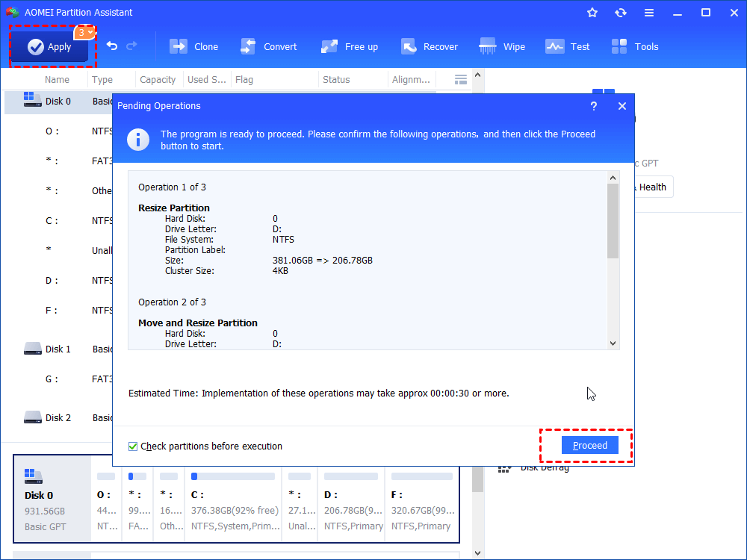Click the Proceed button
This screenshot has width=747, height=560.
pos(590,445)
